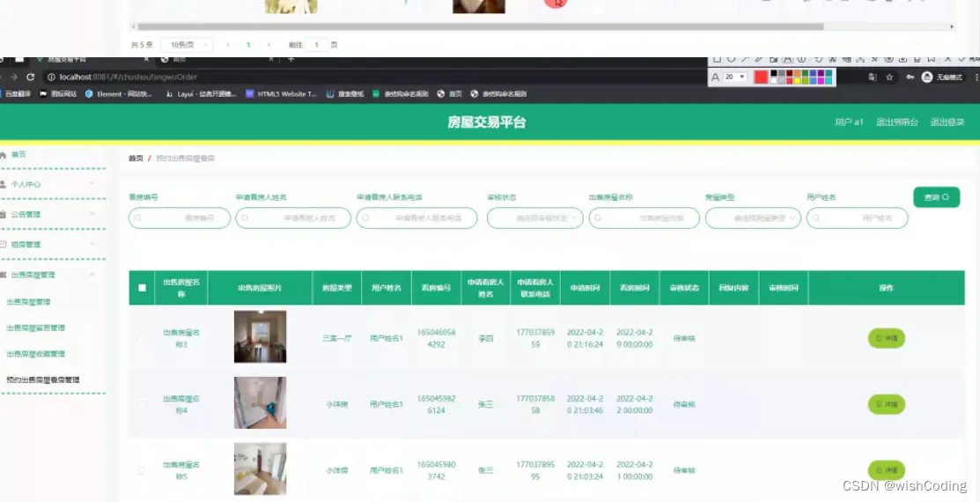Open the font size 20 dropdown

click(x=735, y=77)
